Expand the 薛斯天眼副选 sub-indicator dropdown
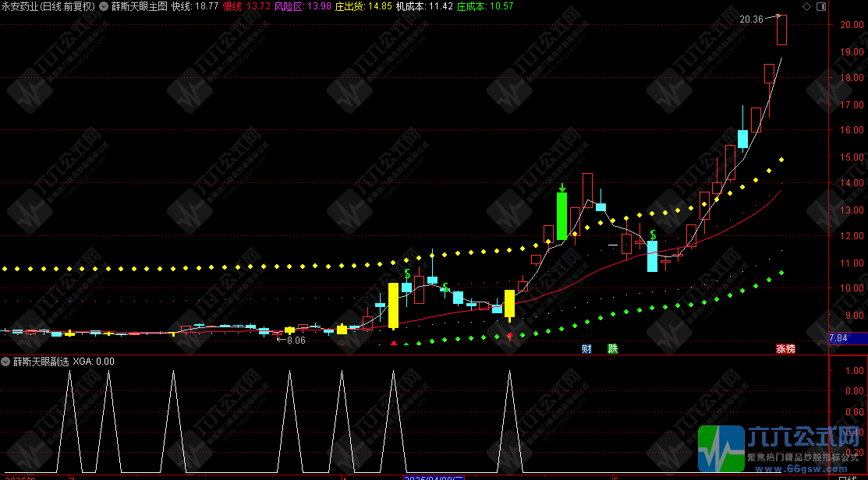Screen dimensions: 868x480 point(6,362)
